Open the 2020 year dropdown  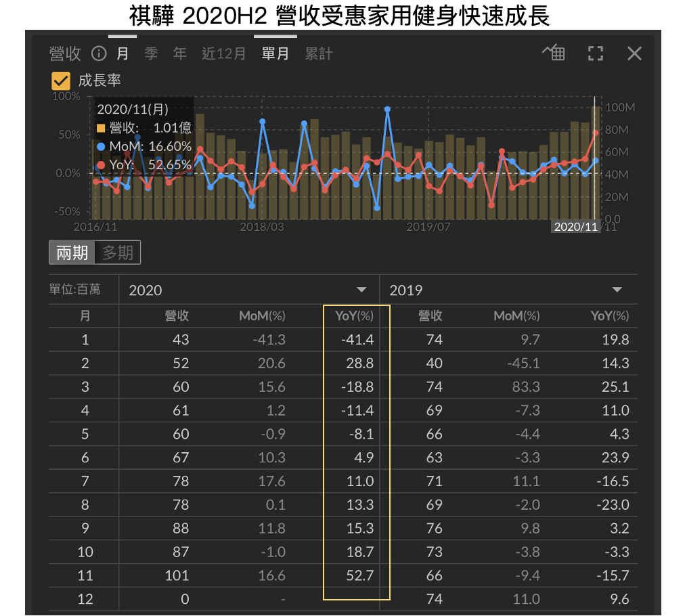(361, 290)
